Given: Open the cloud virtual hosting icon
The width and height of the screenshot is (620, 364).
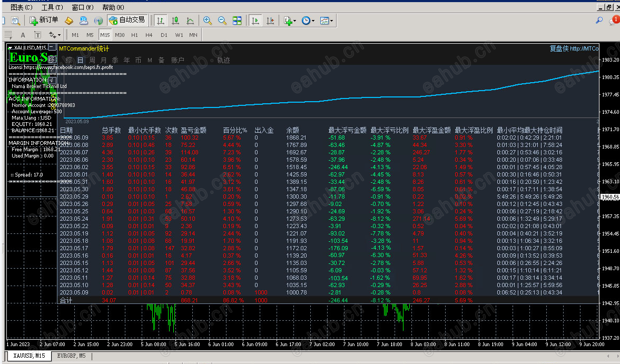Looking at the screenshot, I should [84, 21].
